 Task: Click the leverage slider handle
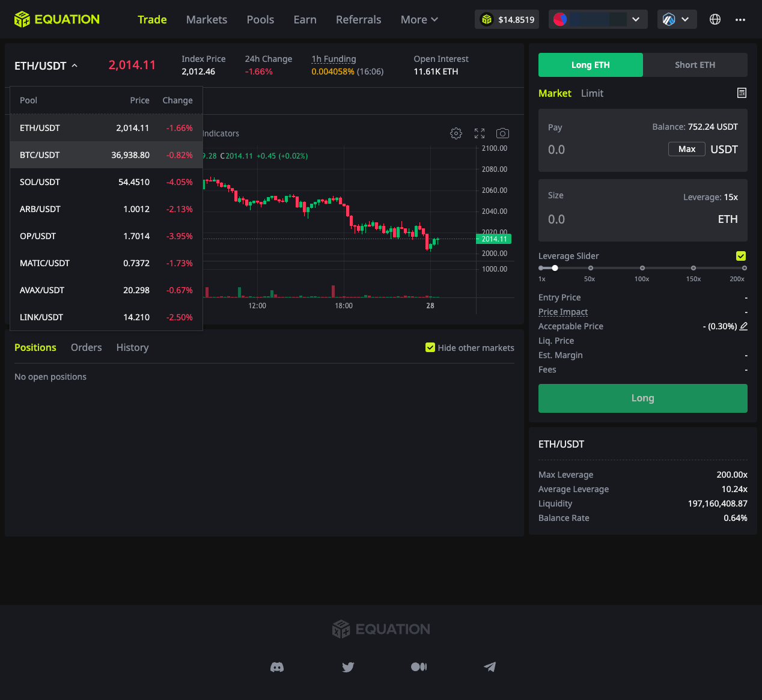pos(555,268)
